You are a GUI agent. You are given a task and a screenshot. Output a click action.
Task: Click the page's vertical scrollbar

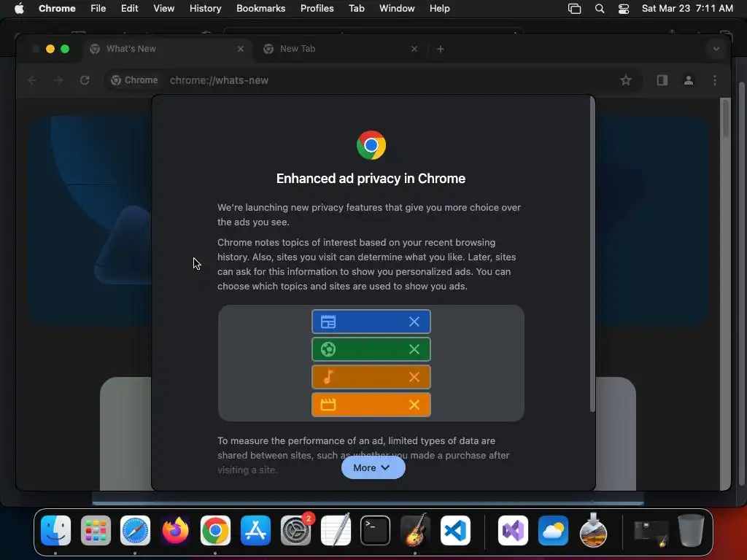(x=725, y=119)
